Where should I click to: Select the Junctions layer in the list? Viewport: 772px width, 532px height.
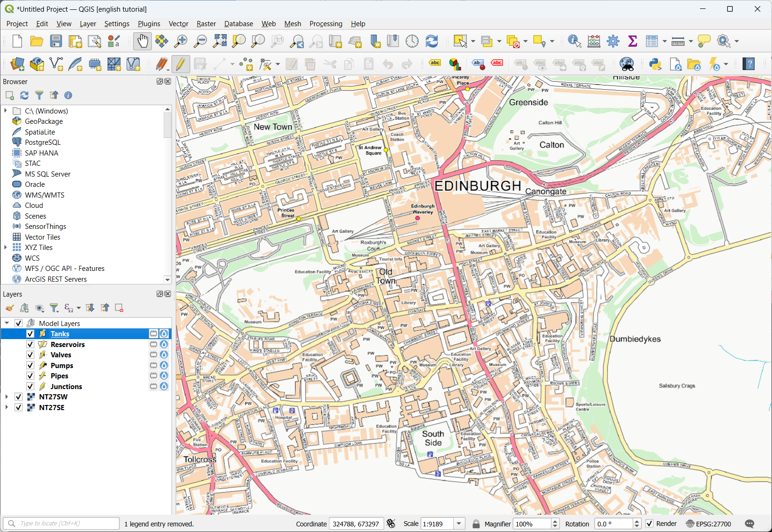[x=66, y=387]
